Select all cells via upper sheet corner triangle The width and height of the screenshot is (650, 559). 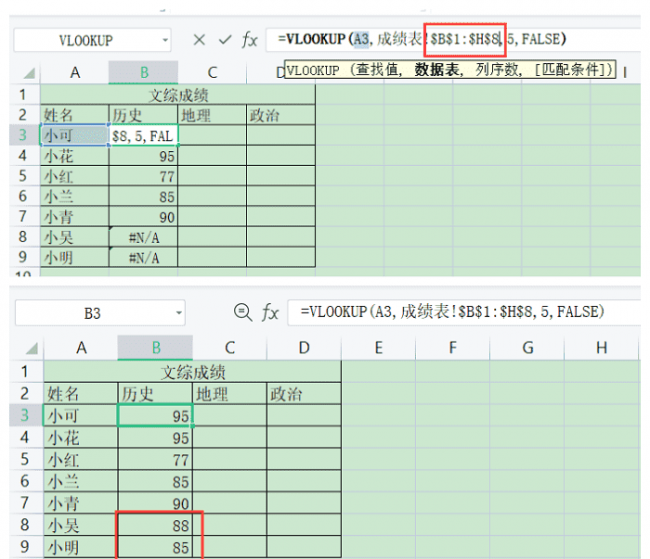(x=29, y=74)
